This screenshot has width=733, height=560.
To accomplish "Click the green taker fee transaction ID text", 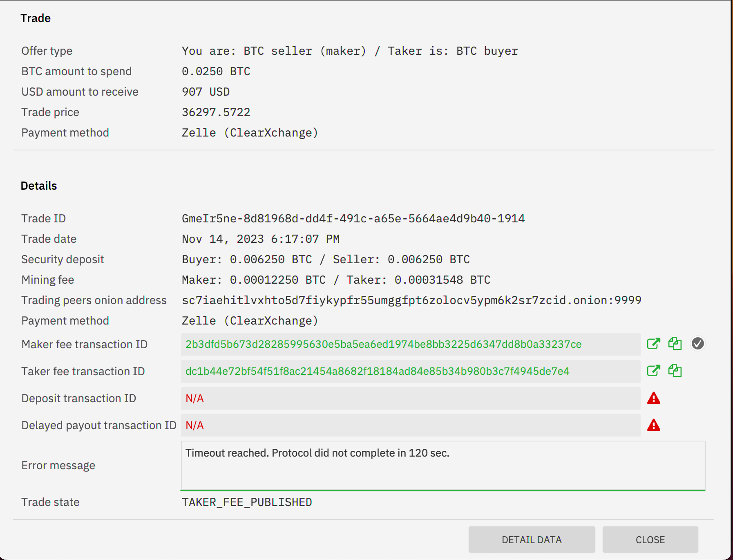I will pyautogui.click(x=377, y=371).
